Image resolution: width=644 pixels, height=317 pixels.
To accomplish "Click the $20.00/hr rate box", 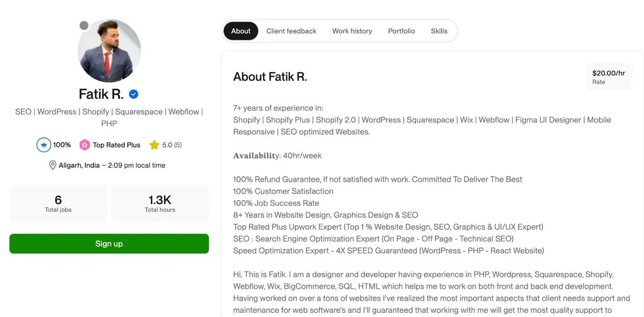I will [x=609, y=77].
